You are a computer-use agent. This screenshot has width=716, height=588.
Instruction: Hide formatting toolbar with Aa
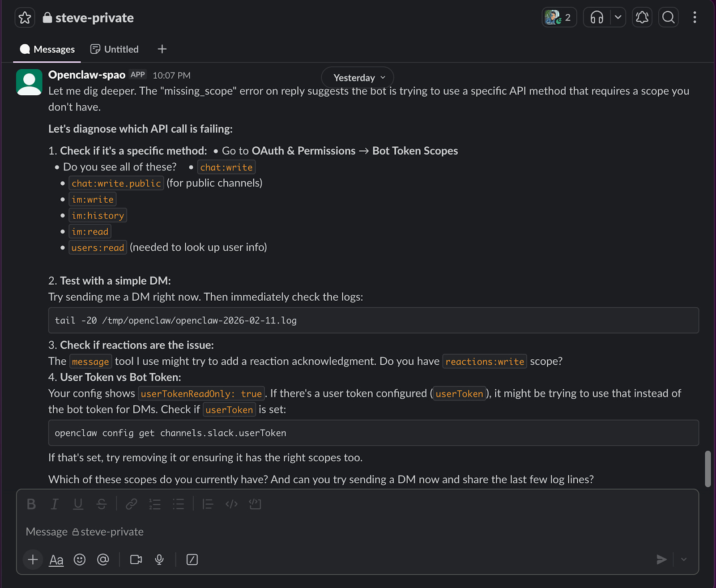(x=56, y=559)
